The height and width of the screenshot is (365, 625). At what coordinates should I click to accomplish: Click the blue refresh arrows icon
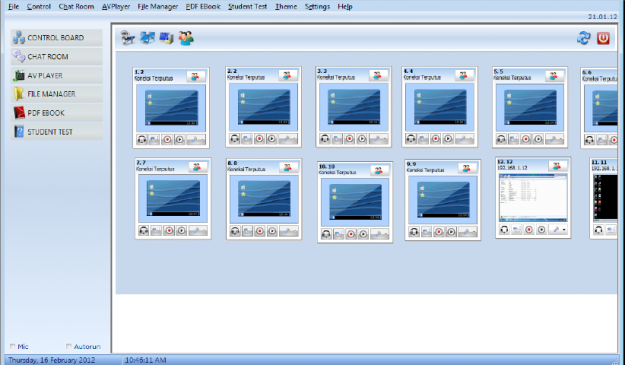tap(584, 38)
